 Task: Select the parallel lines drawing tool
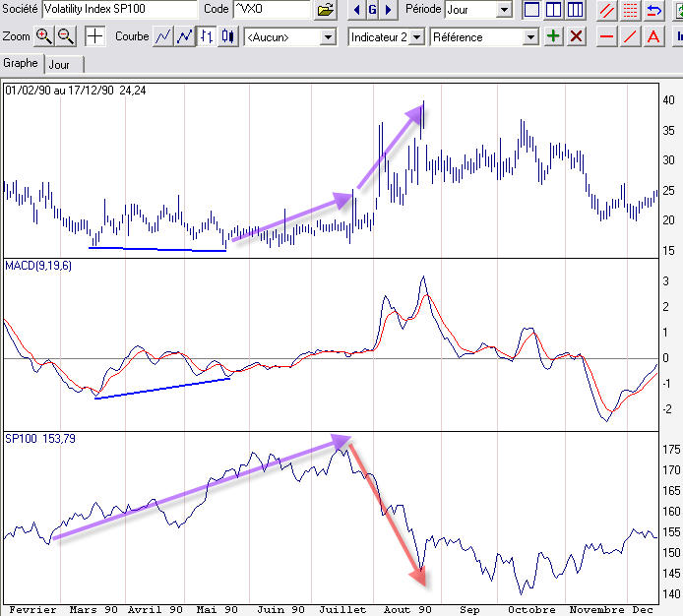pyautogui.click(x=607, y=10)
